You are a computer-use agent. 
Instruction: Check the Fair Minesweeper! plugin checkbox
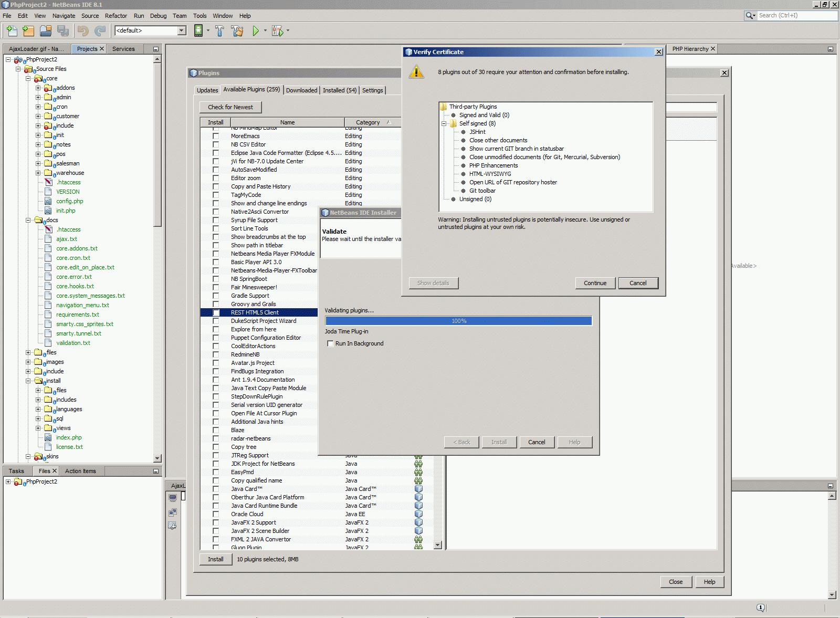(216, 287)
